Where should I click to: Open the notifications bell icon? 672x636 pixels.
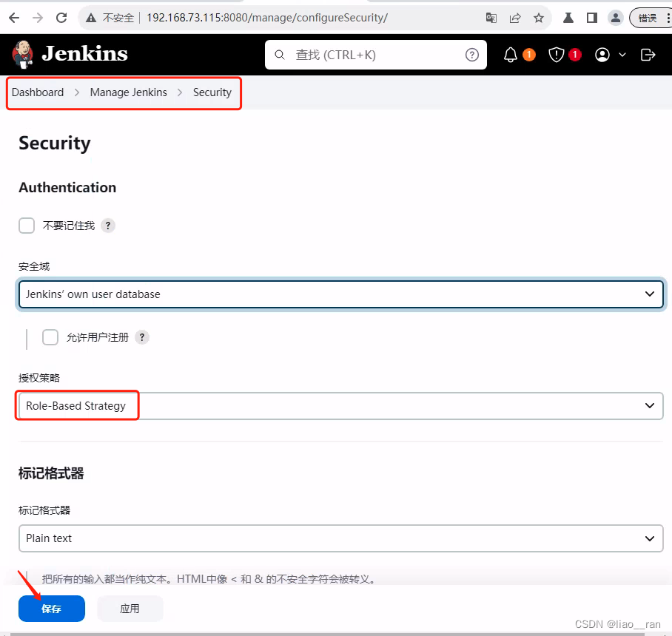pos(511,55)
